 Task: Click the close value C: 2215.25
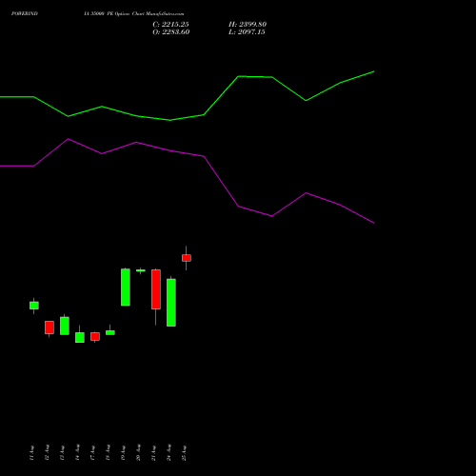pyautogui.click(x=170, y=24)
